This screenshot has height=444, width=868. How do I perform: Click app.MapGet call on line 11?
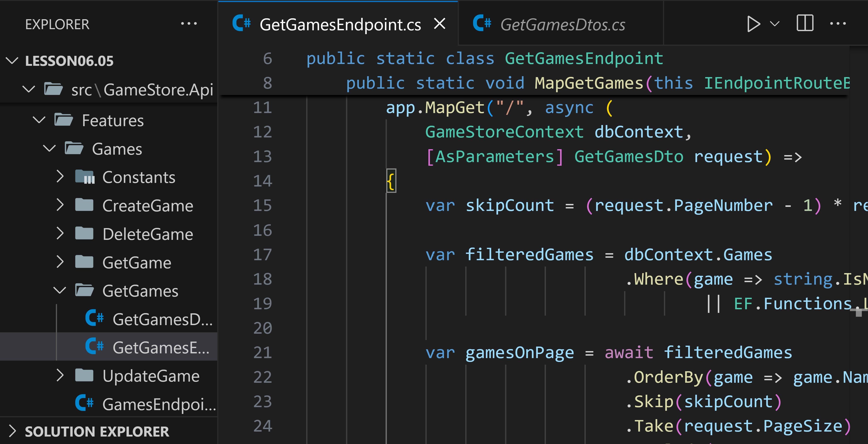(x=435, y=108)
